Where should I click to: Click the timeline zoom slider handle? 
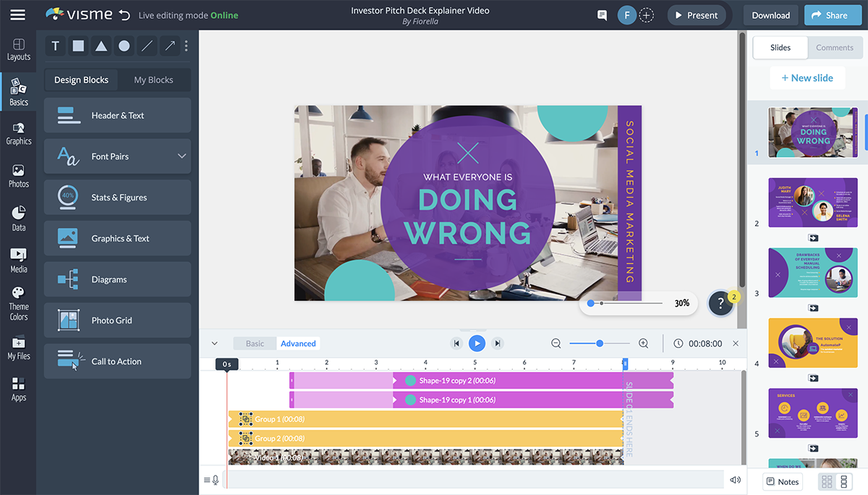click(x=600, y=344)
